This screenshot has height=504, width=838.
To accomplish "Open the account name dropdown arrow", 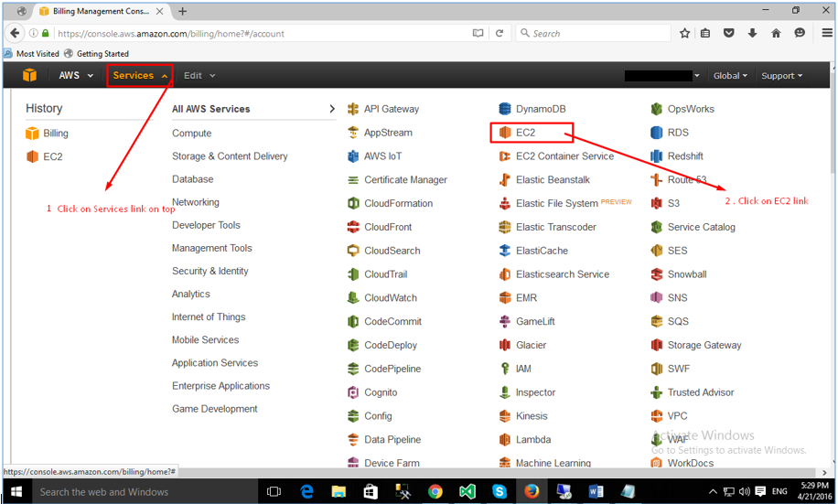I will pyautogui.click(x=696, y=76).
